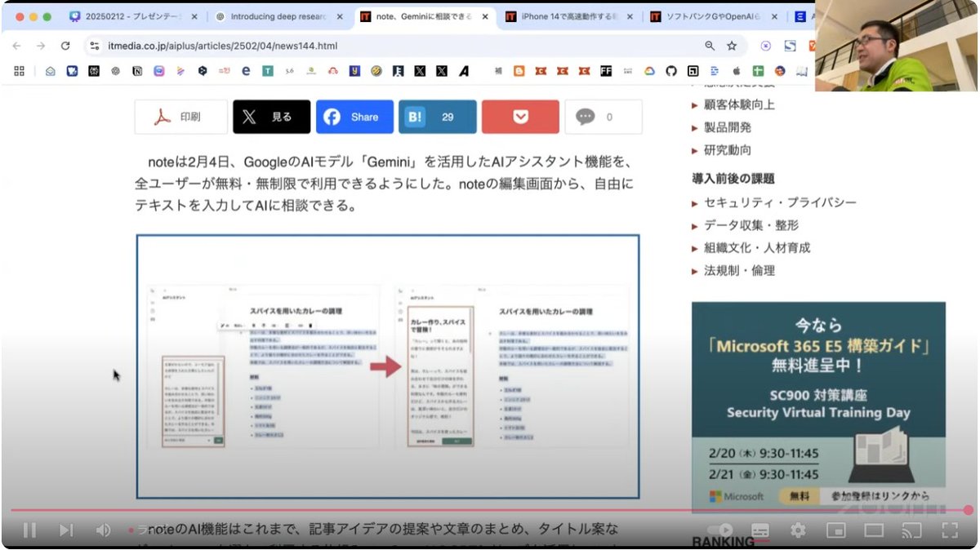This screenshot has height=550, width=980.
Task: Open the orange Blogger bookmark
Action: tap(519, 71)
